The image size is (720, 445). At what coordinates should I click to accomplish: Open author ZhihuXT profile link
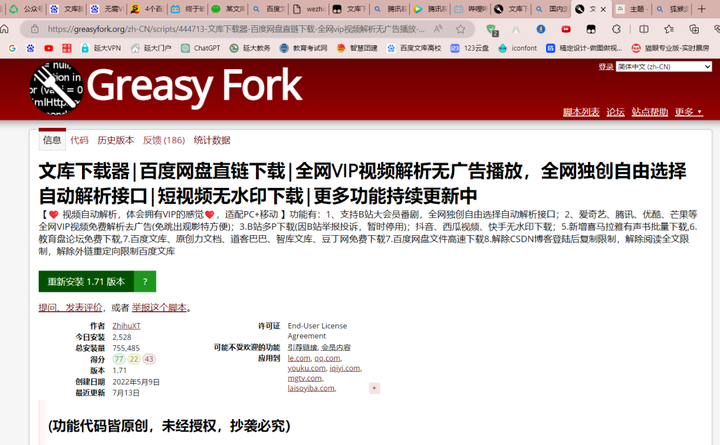(126, 326)
